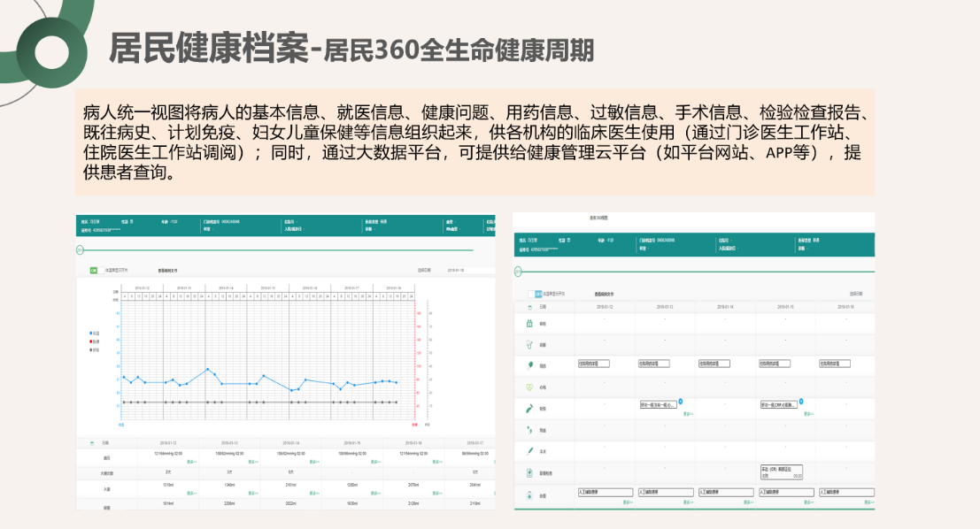This screenshot has width=980, height=529.
Task: Click 更多>> under the 2019-01-14 blood pressure value
Action: coord(314,462)
